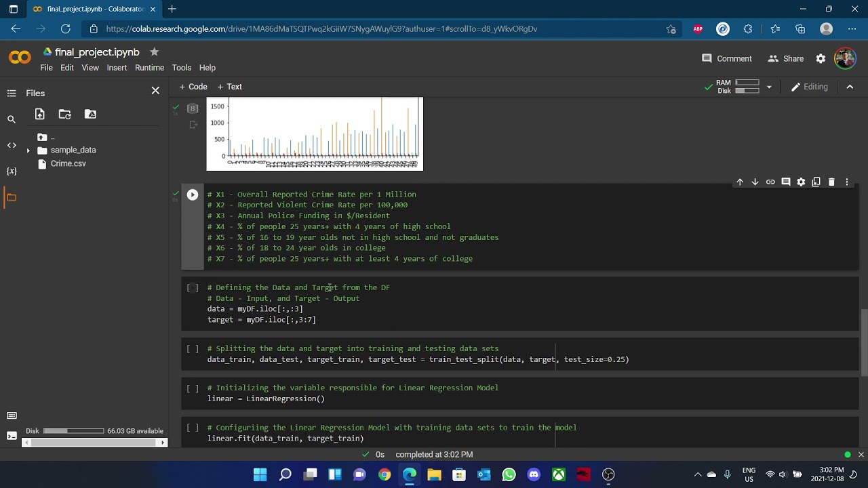
Task: Reload the browser page
Action: tap(65, 29)
